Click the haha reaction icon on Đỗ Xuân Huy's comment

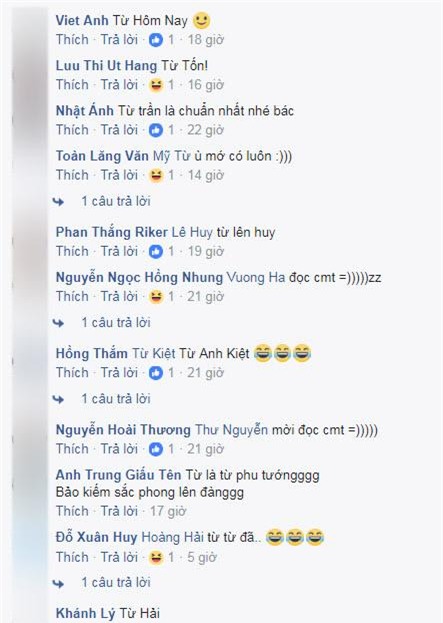coord(156,557)
